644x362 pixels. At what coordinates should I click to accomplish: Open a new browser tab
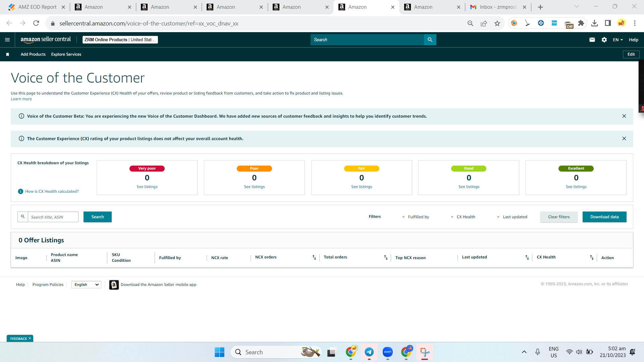coord(540,7)
